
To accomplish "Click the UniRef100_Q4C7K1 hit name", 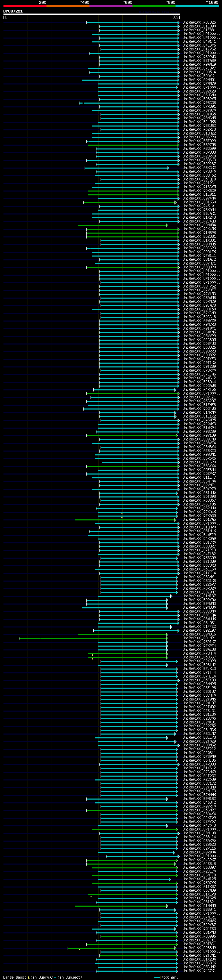I will pos(199,971).
